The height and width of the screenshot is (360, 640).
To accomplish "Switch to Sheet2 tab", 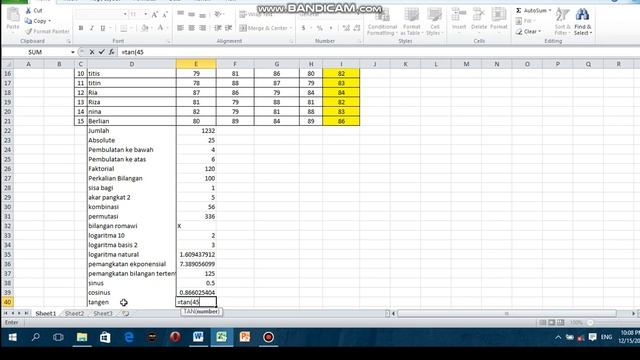I will point(74,313).
